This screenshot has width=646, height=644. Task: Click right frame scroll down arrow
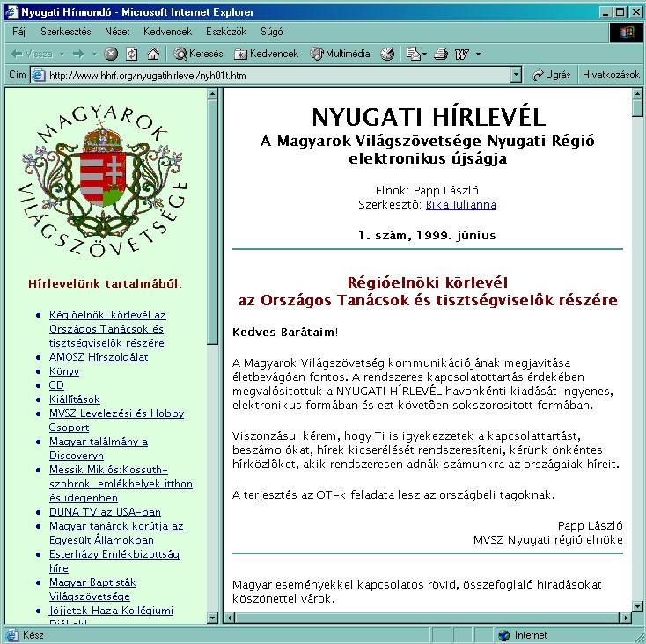tap(637, 606)
